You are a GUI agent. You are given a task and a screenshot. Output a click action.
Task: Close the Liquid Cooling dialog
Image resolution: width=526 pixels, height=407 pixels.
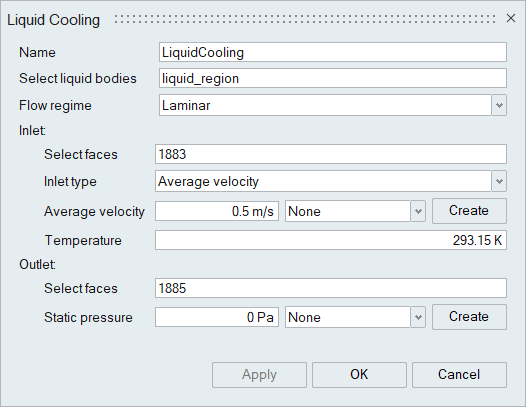click(511, 18)
